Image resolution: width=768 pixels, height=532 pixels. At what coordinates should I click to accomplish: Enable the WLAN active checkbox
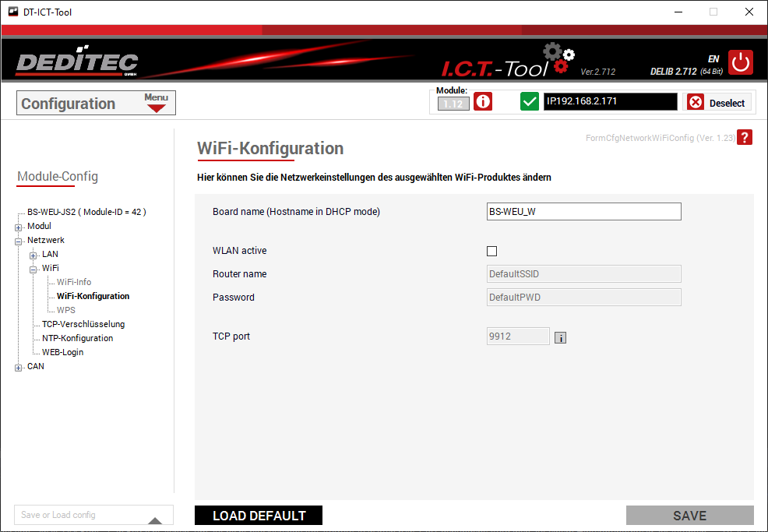[491, 251]
